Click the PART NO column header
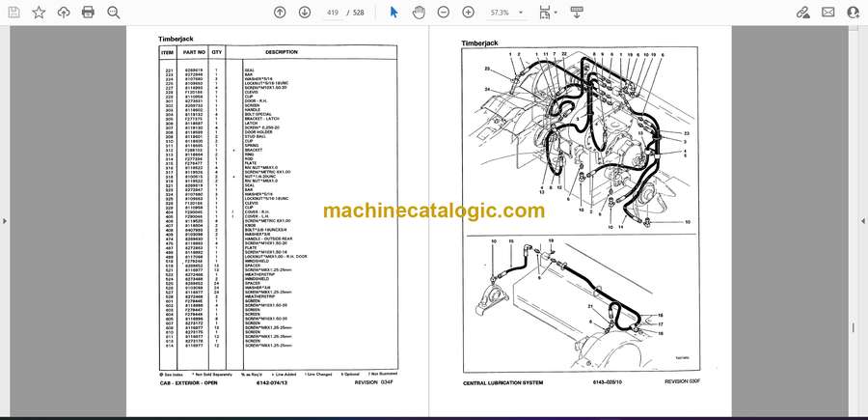868x420 pixels. click(195, 52)
